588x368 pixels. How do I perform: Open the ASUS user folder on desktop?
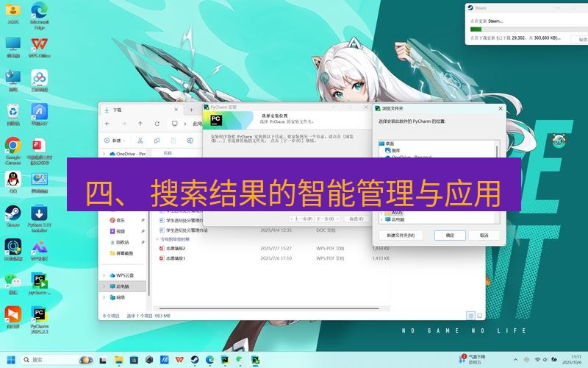tap(13, 13)
